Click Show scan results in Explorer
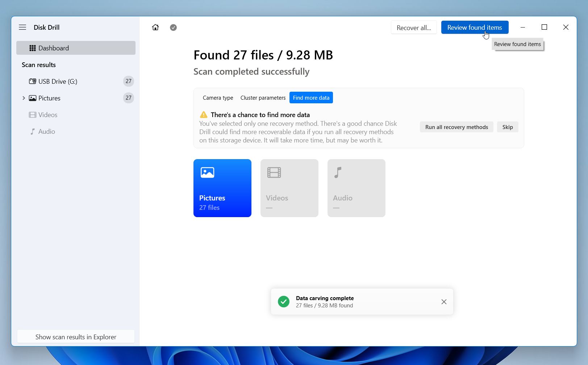Image resolution: width=588 pixels, height=365 pixels. (x=75, y=337)
